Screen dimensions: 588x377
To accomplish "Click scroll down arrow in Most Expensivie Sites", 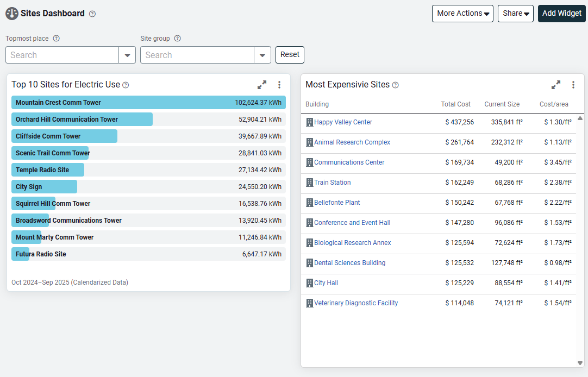I will click(x=580, y=362).
